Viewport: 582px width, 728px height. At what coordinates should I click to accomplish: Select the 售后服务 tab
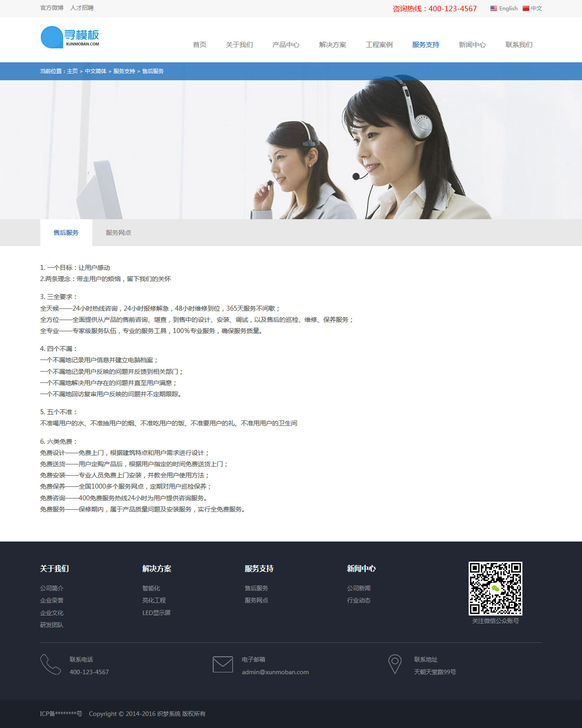[66, 233]
